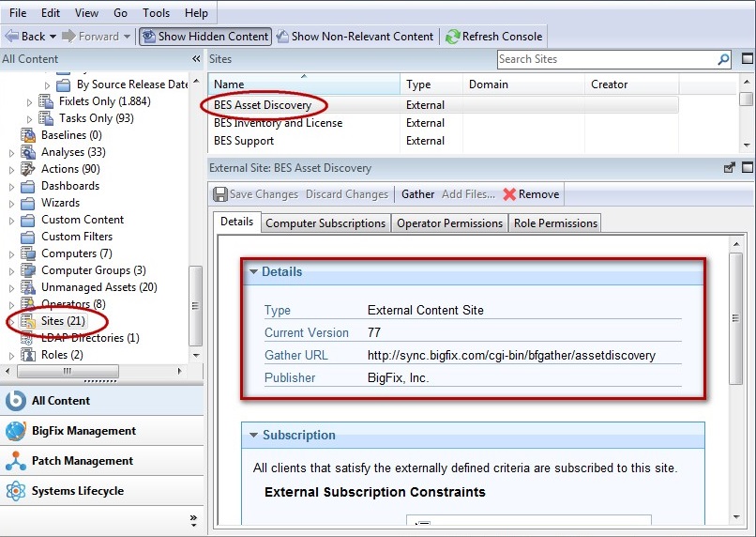Click the Back arrow icon

point(11,37)
